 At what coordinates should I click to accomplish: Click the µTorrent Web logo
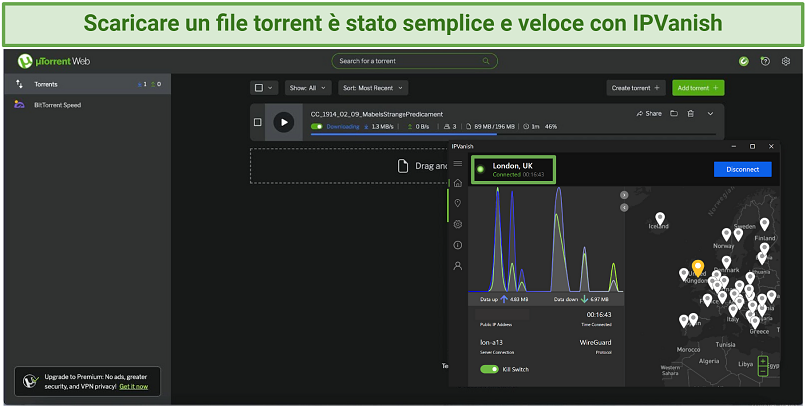[53, 61]
